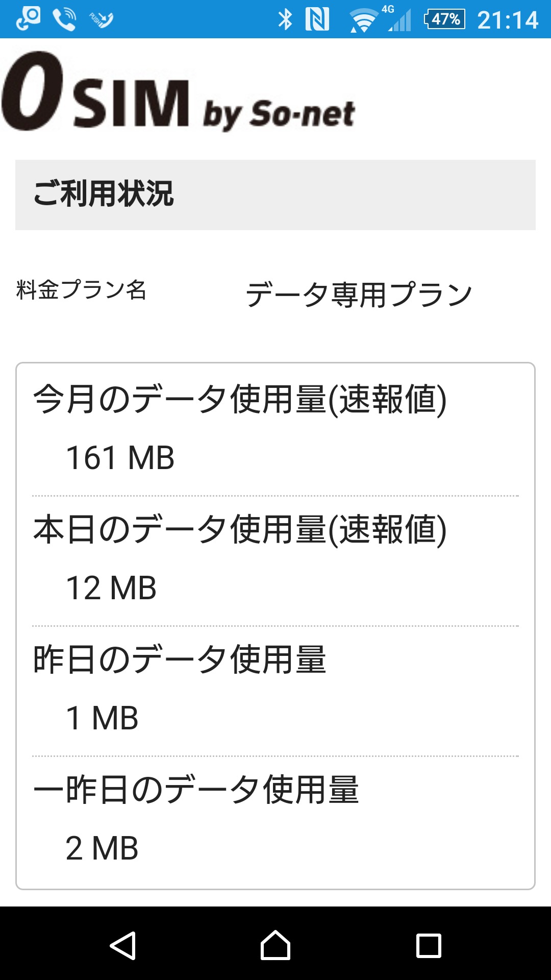
Task: Tap the 0 SIM by So-net logo
Action: (x=178, y=92)
